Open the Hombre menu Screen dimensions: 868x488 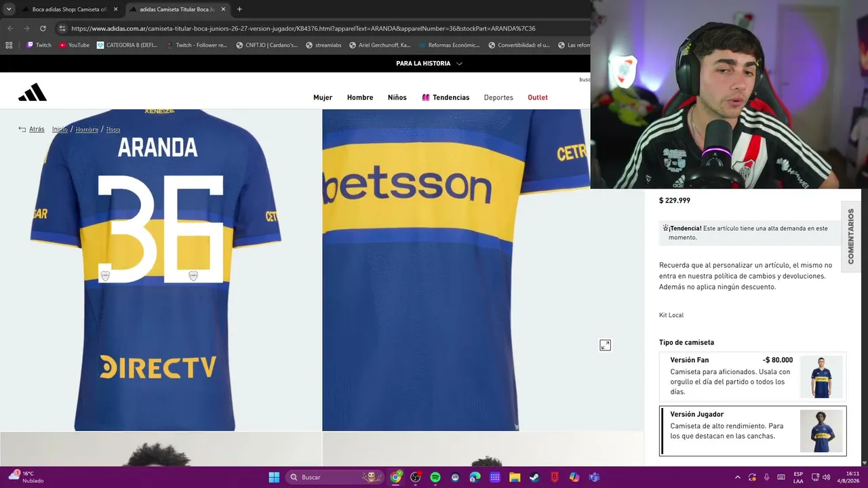(x=360, y=98)
